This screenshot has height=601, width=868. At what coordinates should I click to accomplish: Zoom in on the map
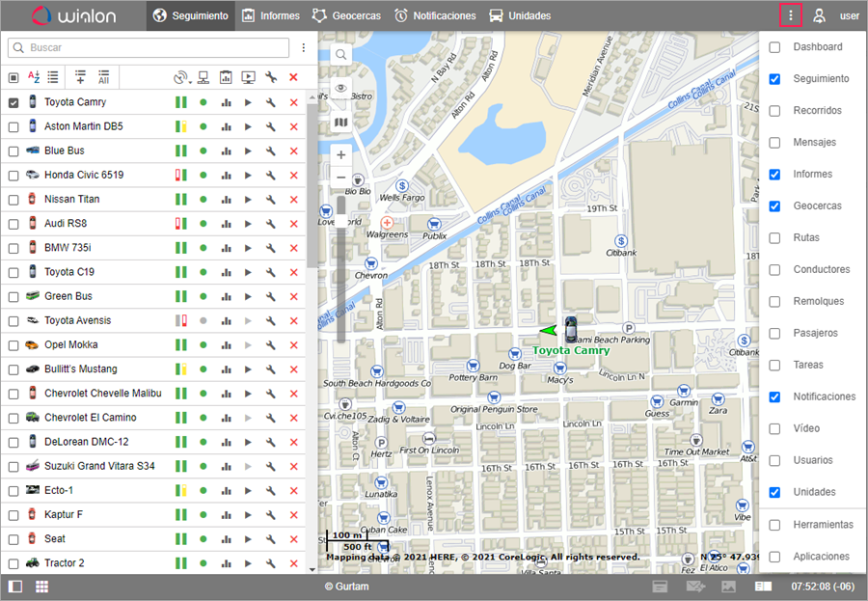pos(341,155)
